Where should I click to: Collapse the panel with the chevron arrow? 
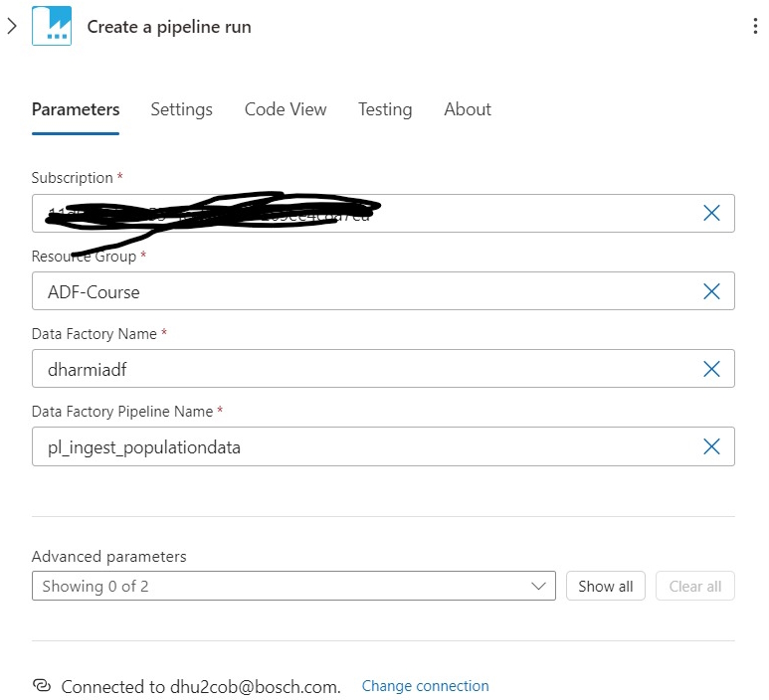pos(12,26)
